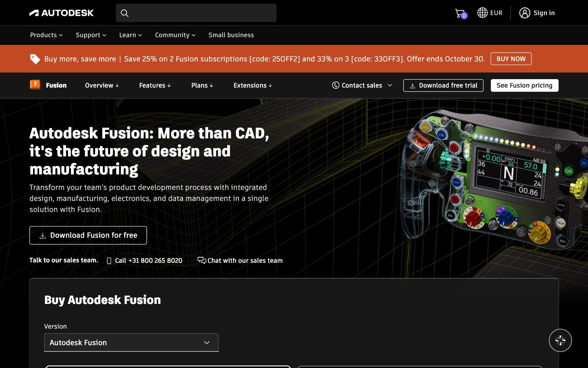
Task: Click the 'Talk to our sales team.' text
Action: pos(64,260)
